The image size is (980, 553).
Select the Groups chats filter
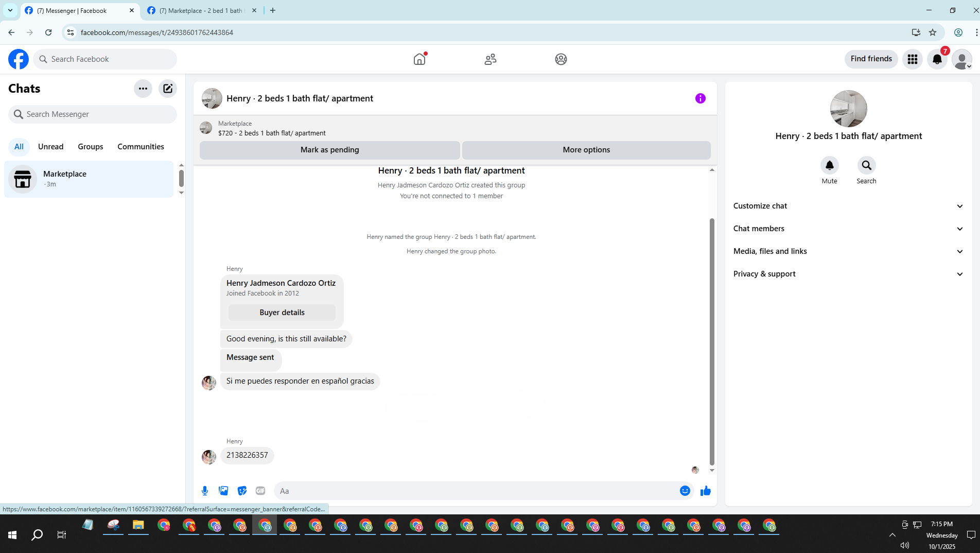(91, 147)
